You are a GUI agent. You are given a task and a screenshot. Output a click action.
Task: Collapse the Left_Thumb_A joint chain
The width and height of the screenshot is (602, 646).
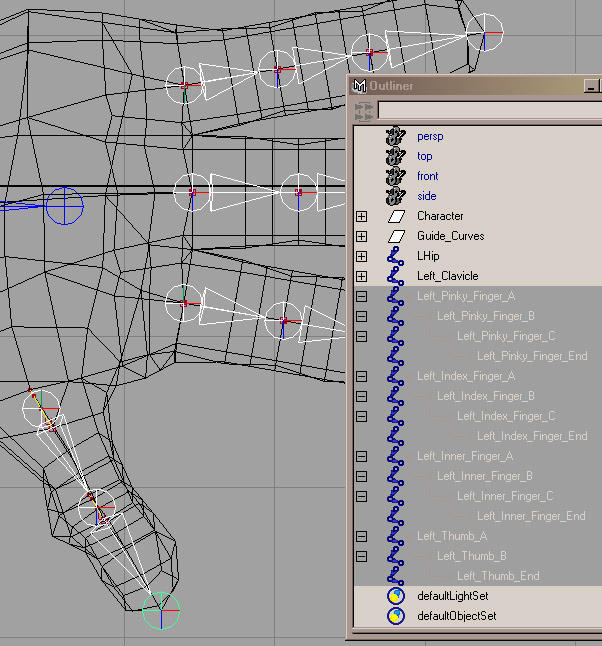[x=361, y=536]
